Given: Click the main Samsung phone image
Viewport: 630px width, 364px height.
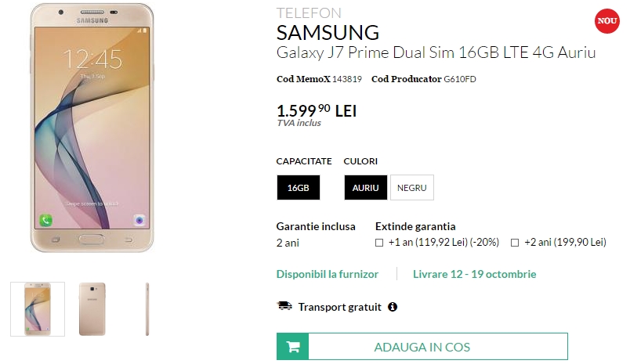Looking at the screenshot, I should click(x=92, y=128).
